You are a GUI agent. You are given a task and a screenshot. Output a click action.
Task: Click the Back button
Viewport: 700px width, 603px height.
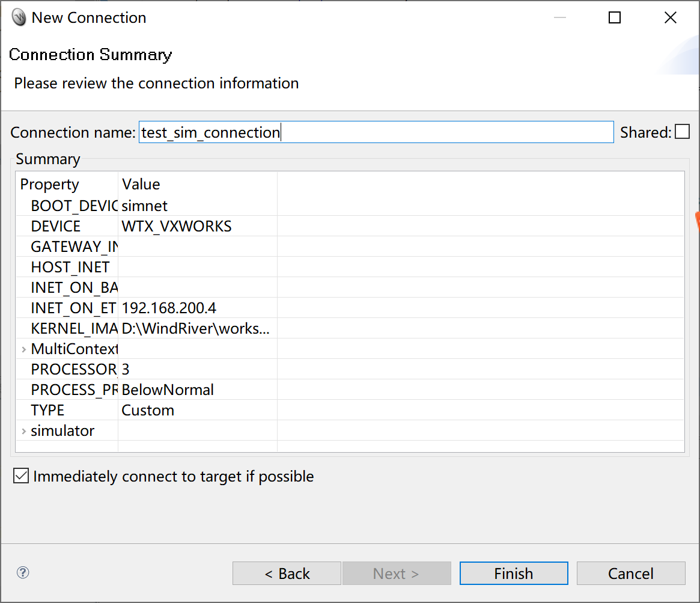click(287, 573)
